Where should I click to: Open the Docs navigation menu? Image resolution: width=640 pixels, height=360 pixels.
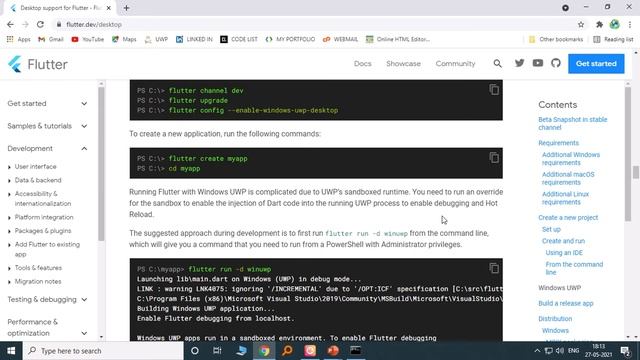[362, 64]
